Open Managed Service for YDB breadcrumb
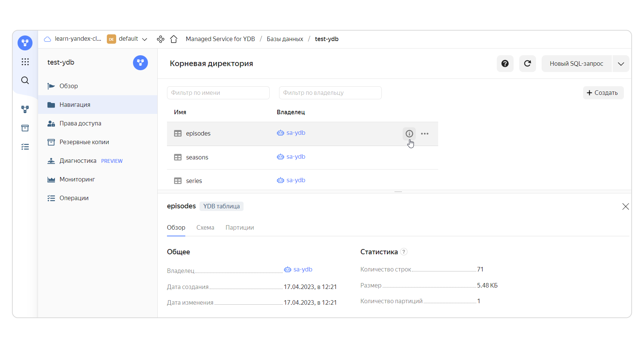The image size is (644, 348). (220, 39)
